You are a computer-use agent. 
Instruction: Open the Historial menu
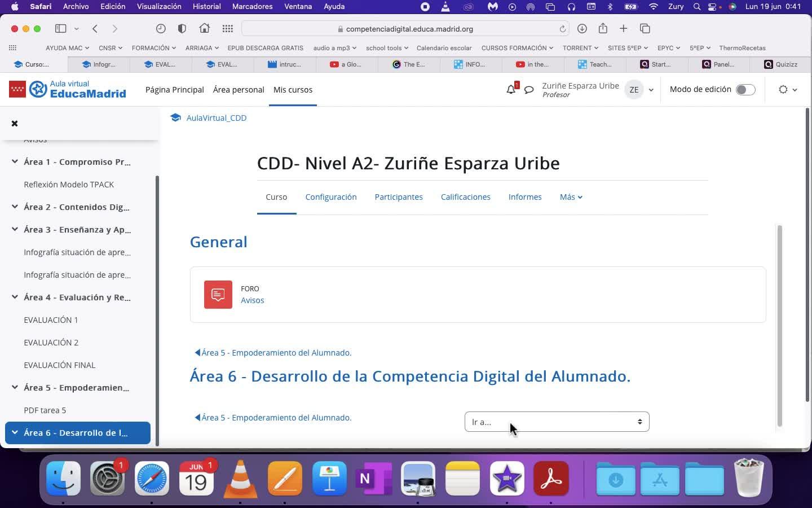[206, 7]
